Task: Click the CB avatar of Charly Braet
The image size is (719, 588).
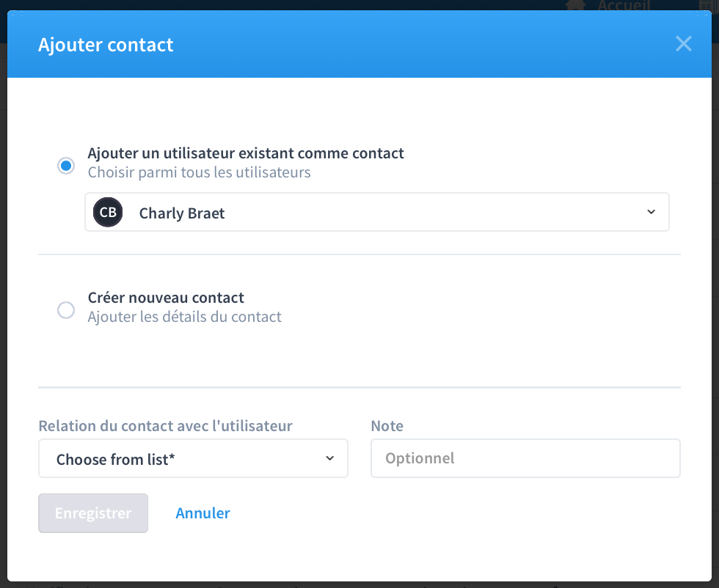Action: point(108,212)
